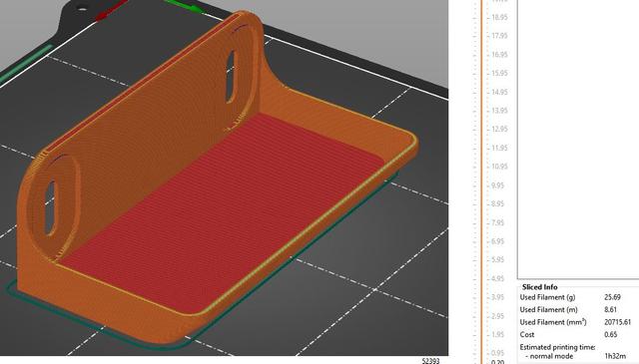
Task: Click the Cost label
Action: pyautogui.click(x=527, y=335)
